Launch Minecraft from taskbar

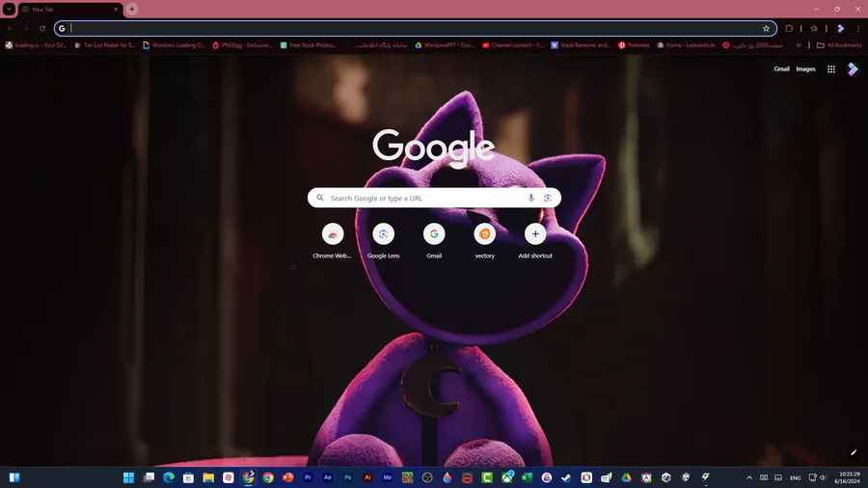407,477
